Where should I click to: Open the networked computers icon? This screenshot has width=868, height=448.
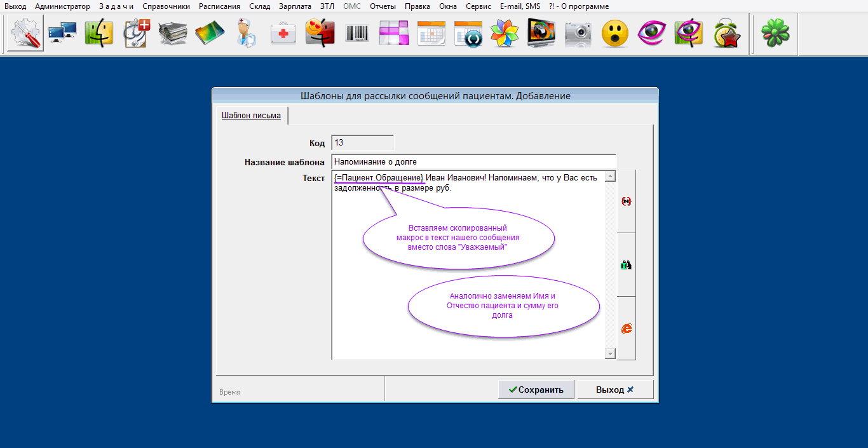(62, 33)
